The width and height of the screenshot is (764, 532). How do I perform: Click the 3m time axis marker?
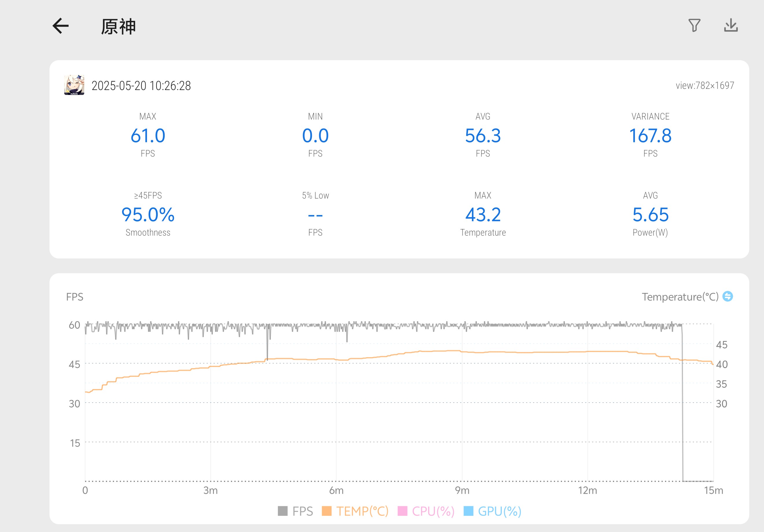point(211,490)
